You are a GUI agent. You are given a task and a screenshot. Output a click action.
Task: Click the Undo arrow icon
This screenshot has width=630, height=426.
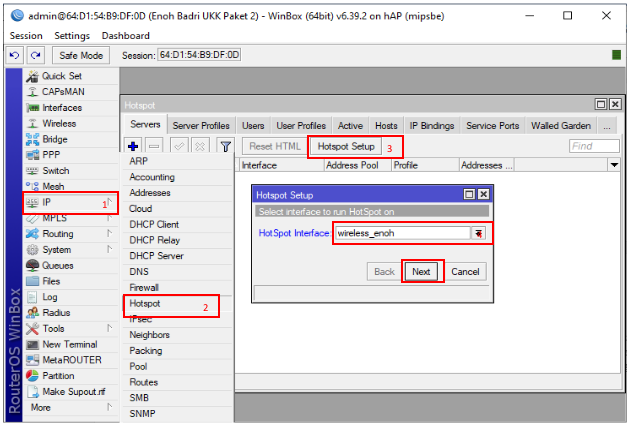[14, 55]
